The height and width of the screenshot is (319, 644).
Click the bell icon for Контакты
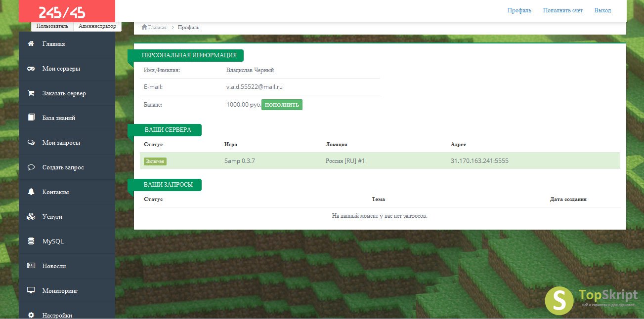(31, 192)
